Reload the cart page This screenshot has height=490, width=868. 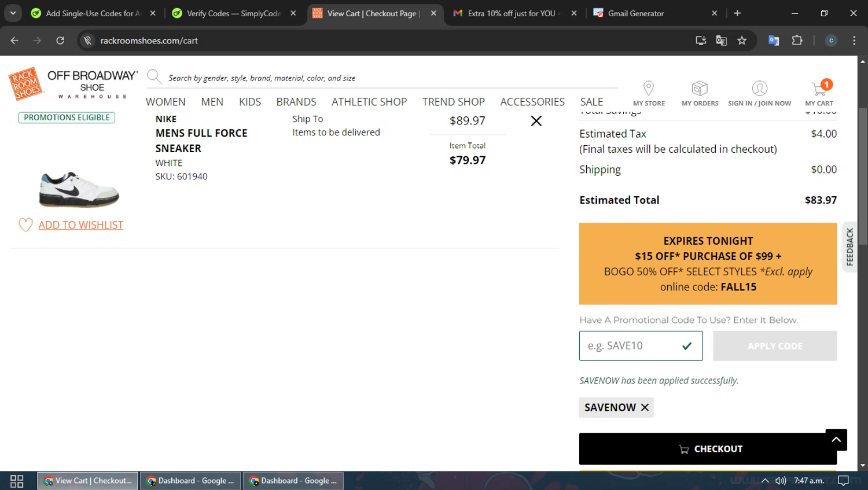point(60,40)
